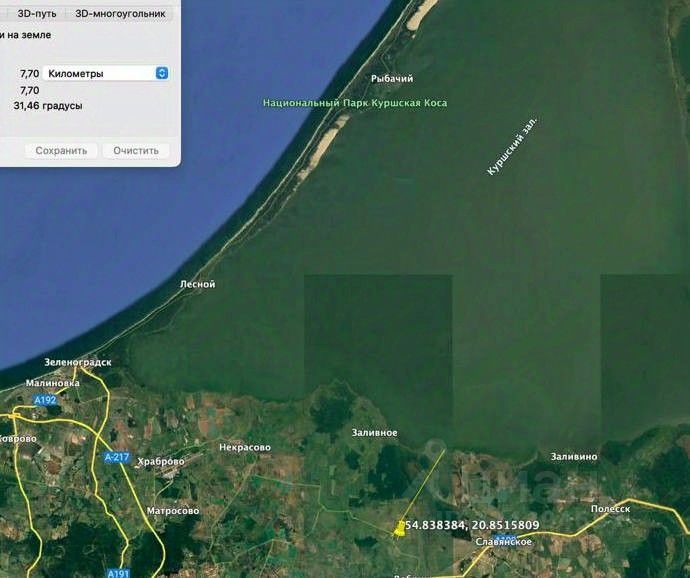The height and width of the screenshot is (578, 690).
Task: Click the Полесск map label
Action: (x=610, y=509)
